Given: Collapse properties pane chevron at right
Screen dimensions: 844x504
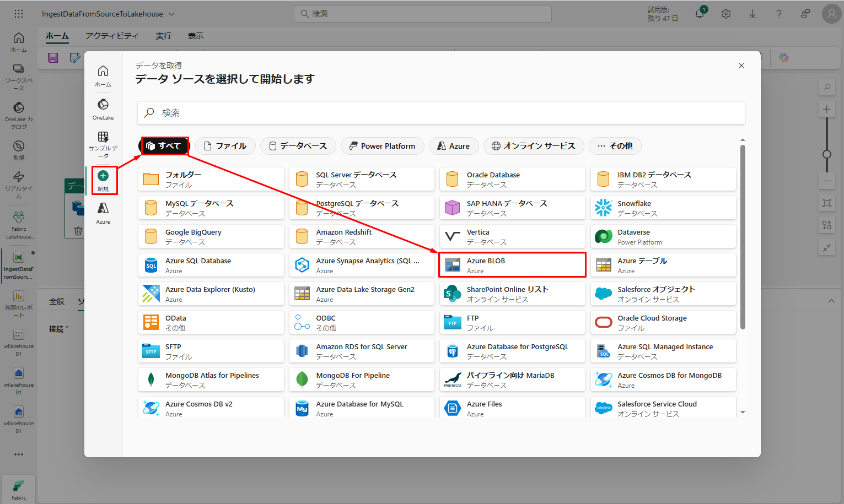Looking at the screenshot, I should pos(831,301).
